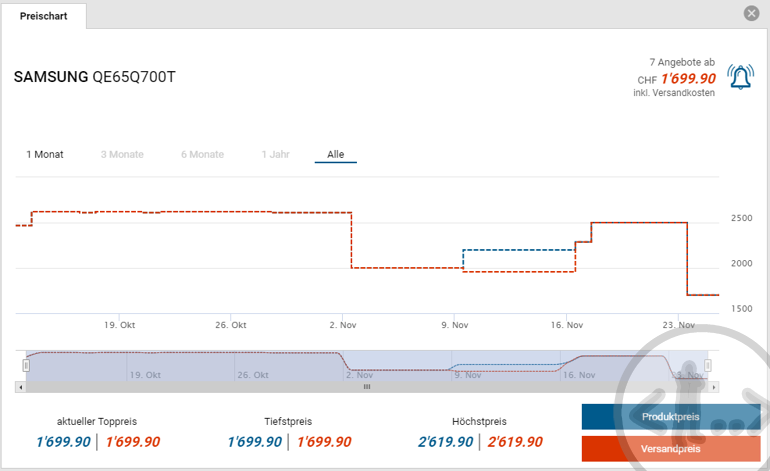Screen dimensions: 770x471
Task: Open the Preischart tab
Action: [x=44, y=16]
